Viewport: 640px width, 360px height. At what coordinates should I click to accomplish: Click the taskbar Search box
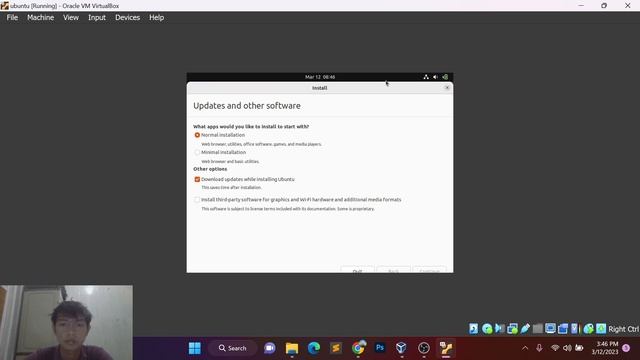coord(232,348)
